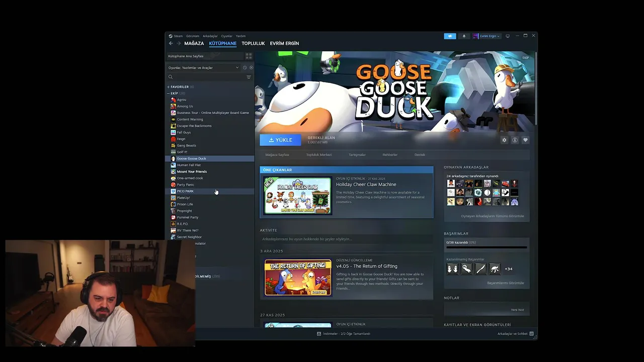
Task: Click Kütüphane Ana Sayfası button
Action: coord(205,56)
